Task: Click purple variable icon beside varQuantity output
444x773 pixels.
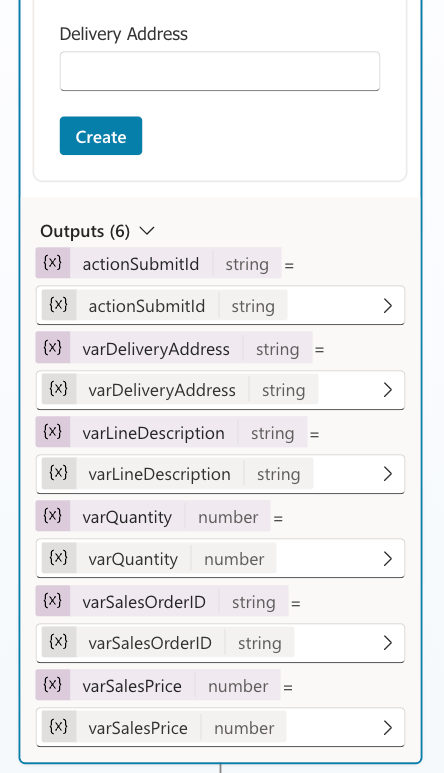Action: 53,516
